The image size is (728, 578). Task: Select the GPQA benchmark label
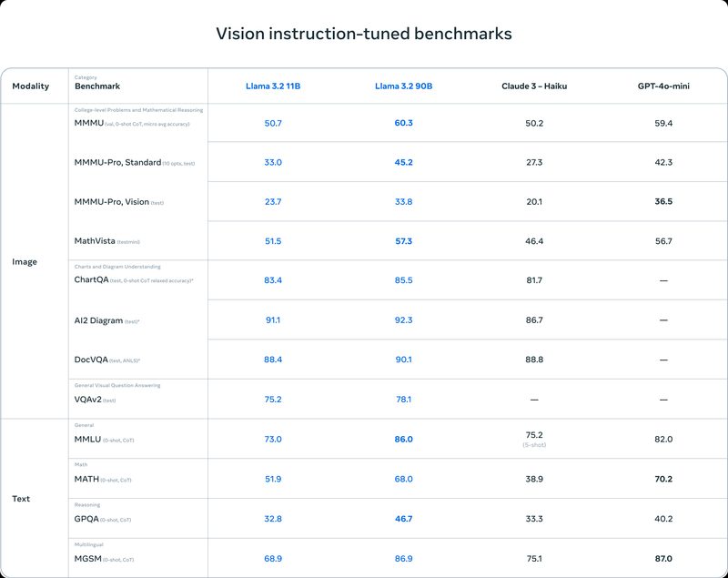[88, 519]
